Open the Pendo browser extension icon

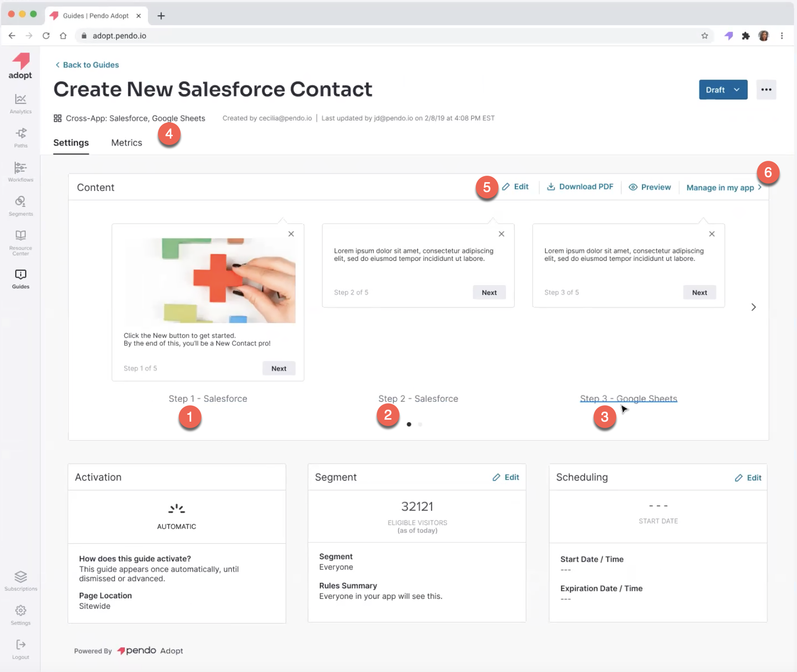pyautogui.click(x=729, y=36)
